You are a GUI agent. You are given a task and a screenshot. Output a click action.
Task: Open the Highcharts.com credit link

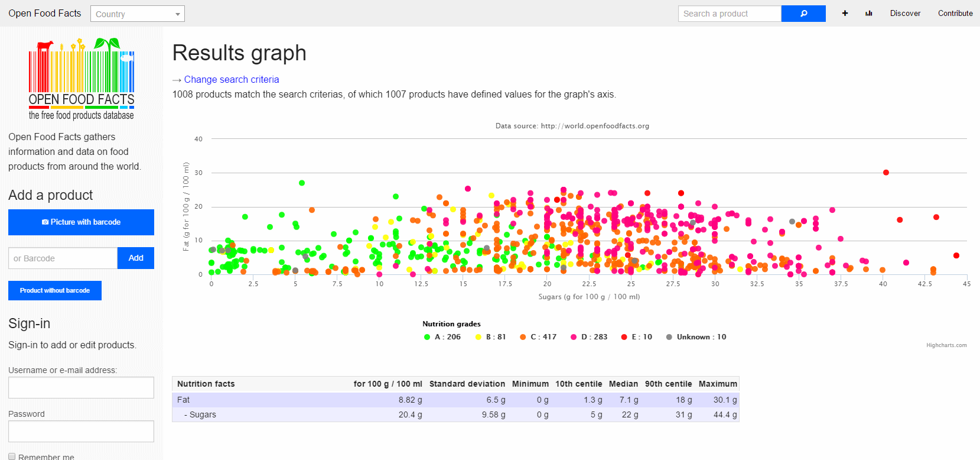(946, 345)
